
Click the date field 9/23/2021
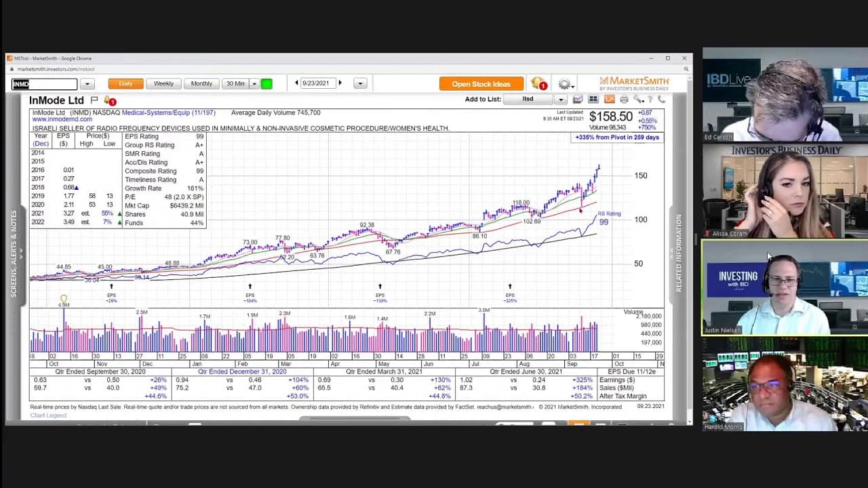pyautogui.click(x=318, y=83)
